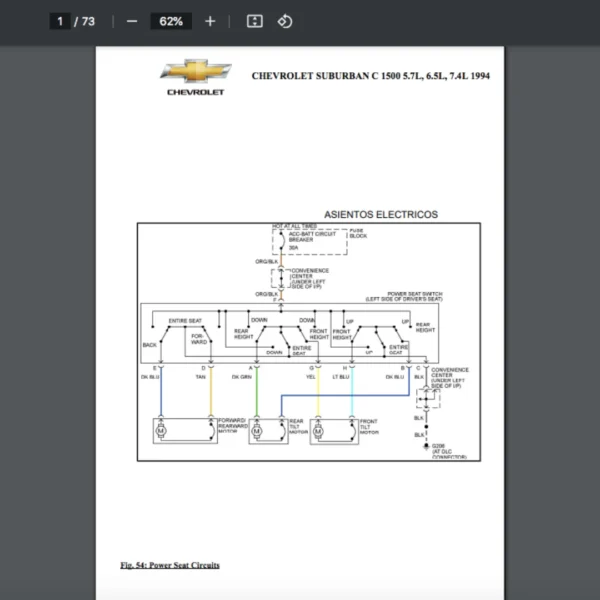Click the zoom in plus button
This screenshot has width=600, height=600.
pos(209,21)
